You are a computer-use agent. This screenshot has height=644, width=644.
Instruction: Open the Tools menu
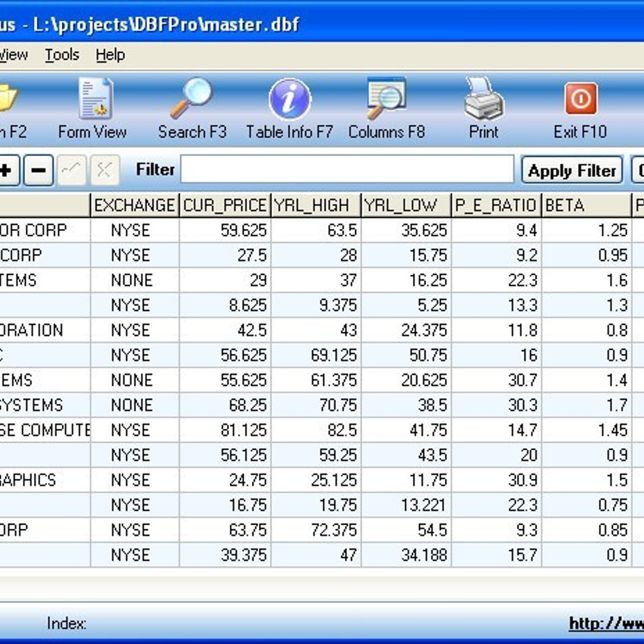coord(62,54)
